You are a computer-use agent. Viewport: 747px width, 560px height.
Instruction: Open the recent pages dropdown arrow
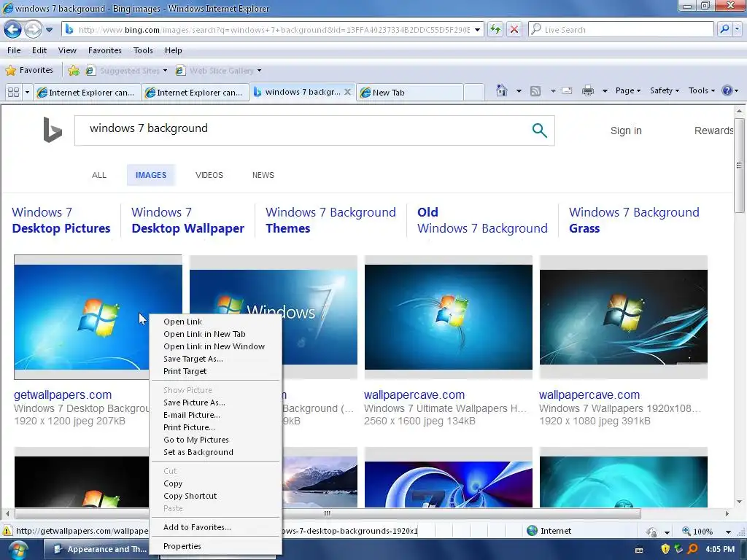pyautogui.click(x=49, y=29)
